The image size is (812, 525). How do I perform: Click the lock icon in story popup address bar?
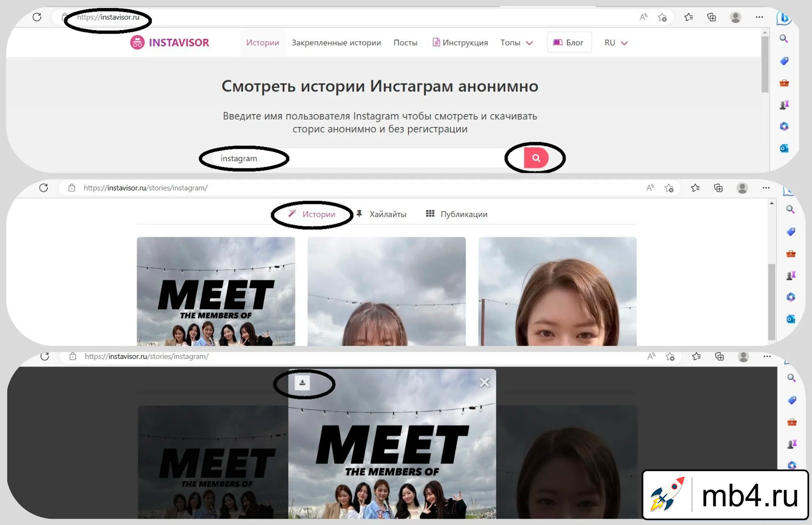[x=73, y=357]
